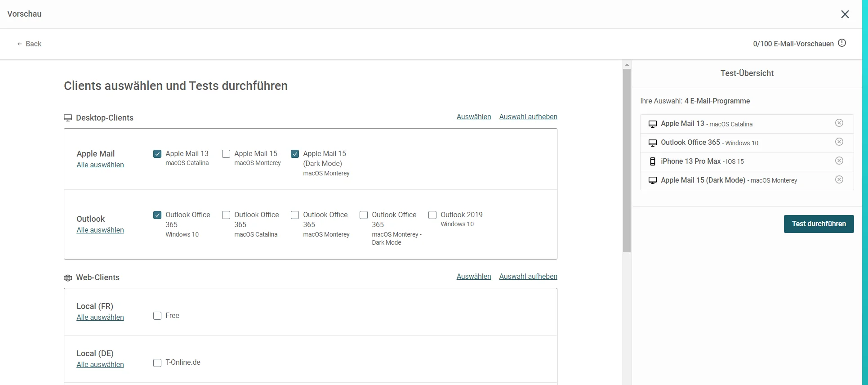Click the vertical scrollbar thumb
868x385 pixels.
(x=627, y=161)
